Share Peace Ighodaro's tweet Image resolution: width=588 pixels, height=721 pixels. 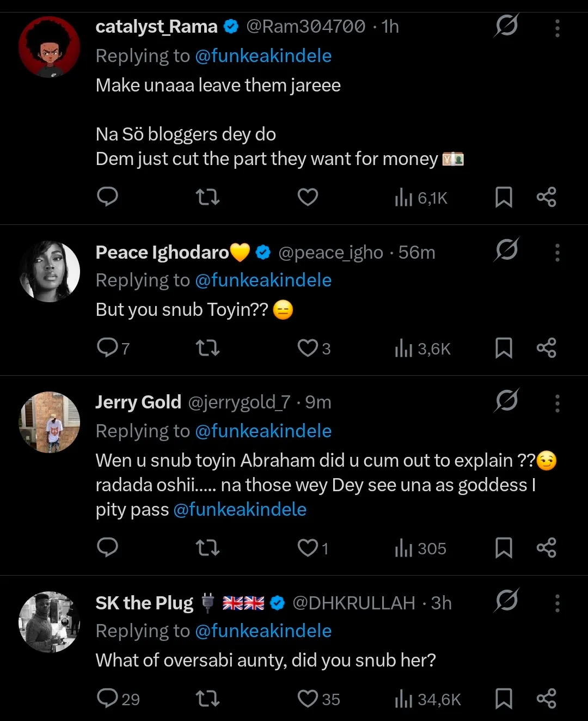coord(546,347)
